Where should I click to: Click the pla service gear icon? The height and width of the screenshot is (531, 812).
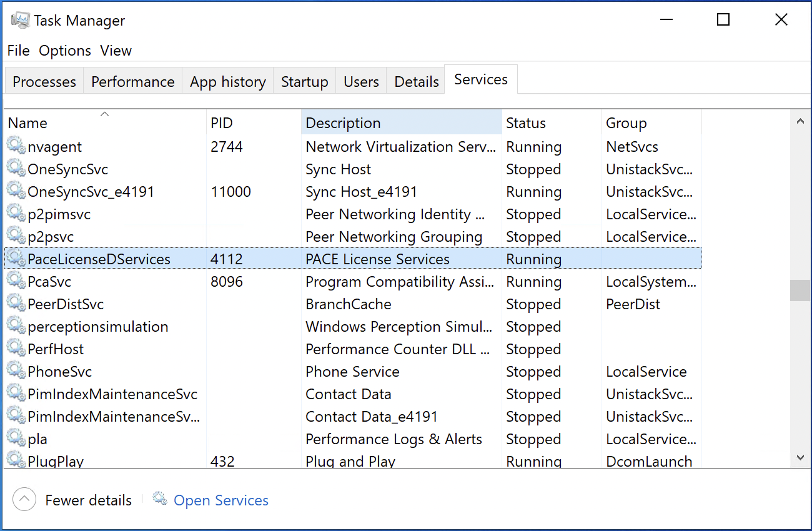pos(16,439)
